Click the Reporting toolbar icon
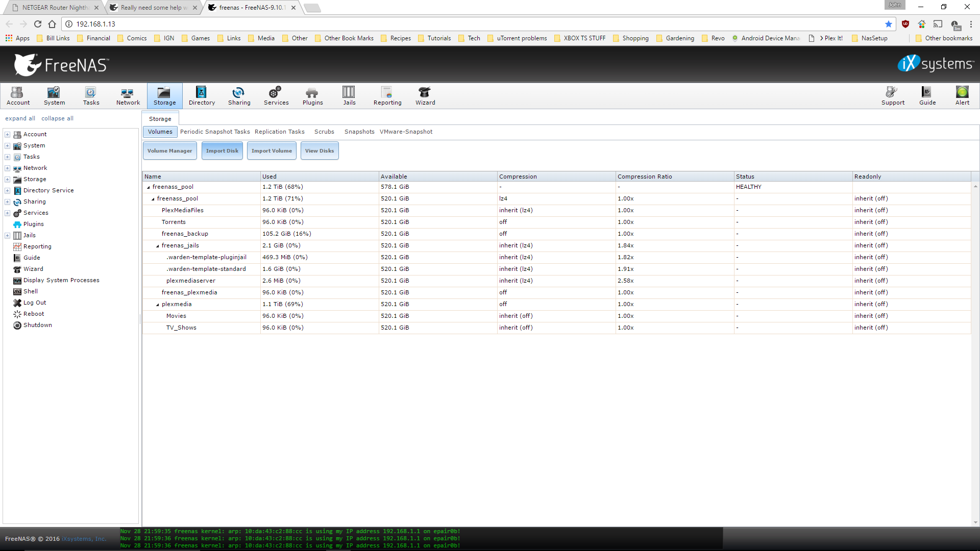The image size is (980, 551). [387, 95]
